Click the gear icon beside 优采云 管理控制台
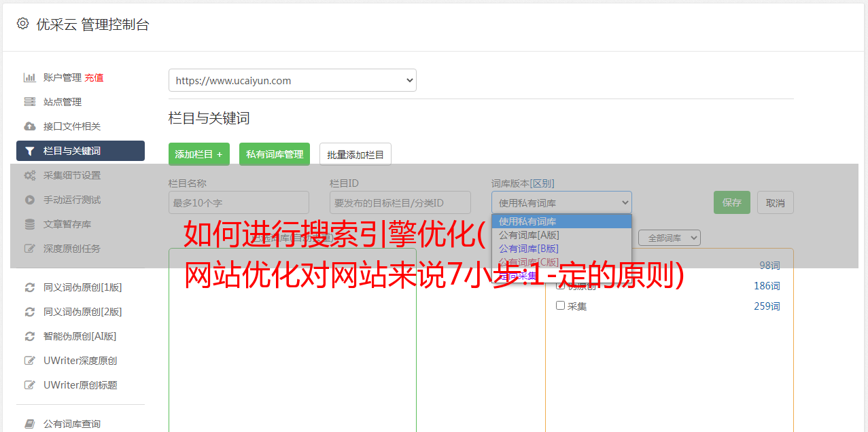Image resolution: width=868 pixels, height=432 pixels. [x=23, y=24]
